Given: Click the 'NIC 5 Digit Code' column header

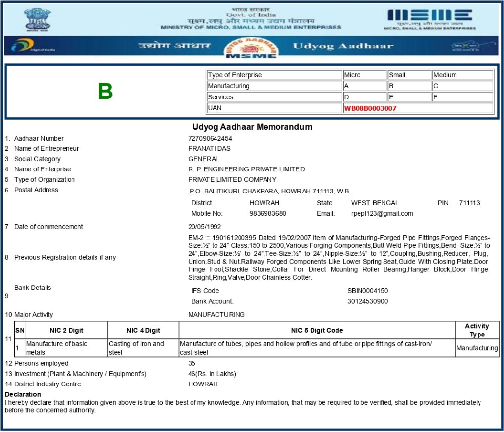Looking at the screenshot, I should tap(317, 330).
